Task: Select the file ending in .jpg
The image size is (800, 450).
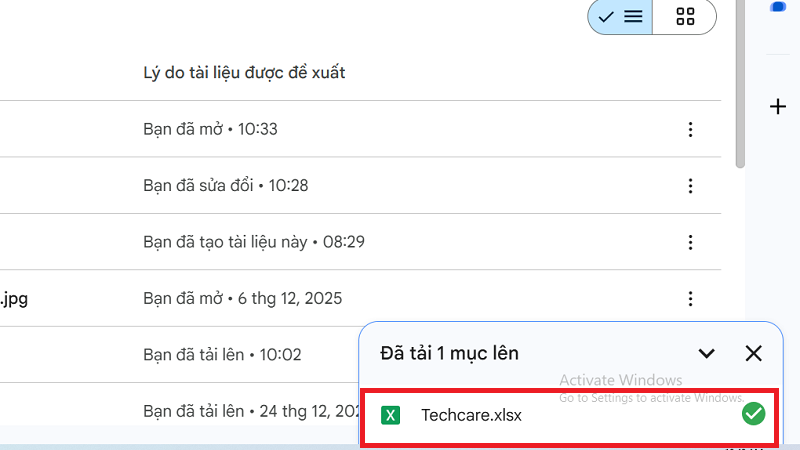Action: click(14, 298)
